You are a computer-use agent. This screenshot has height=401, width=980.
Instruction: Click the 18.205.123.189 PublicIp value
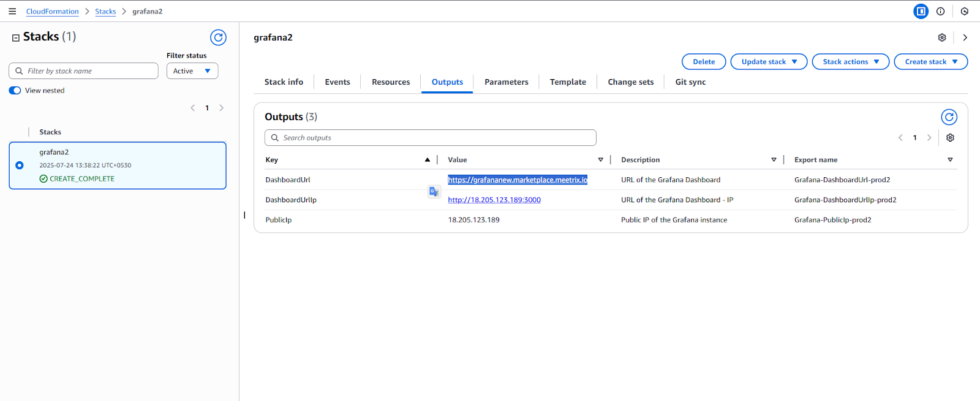[473, 220]
